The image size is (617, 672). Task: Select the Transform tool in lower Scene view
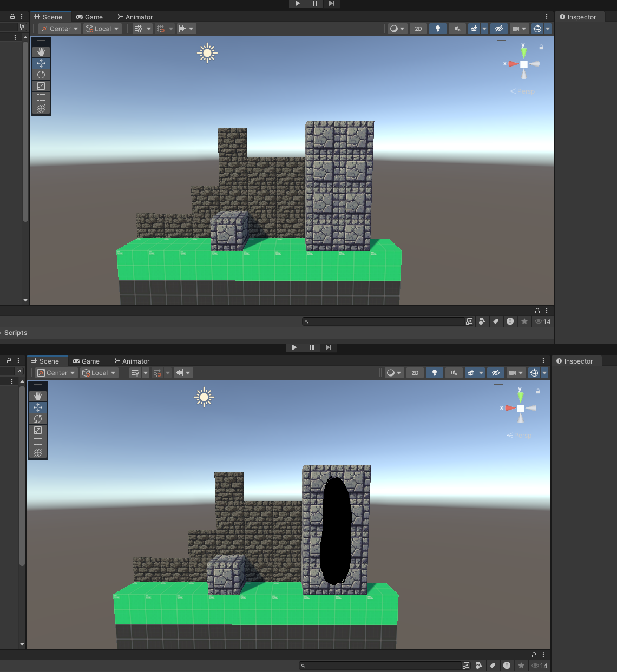38,453
